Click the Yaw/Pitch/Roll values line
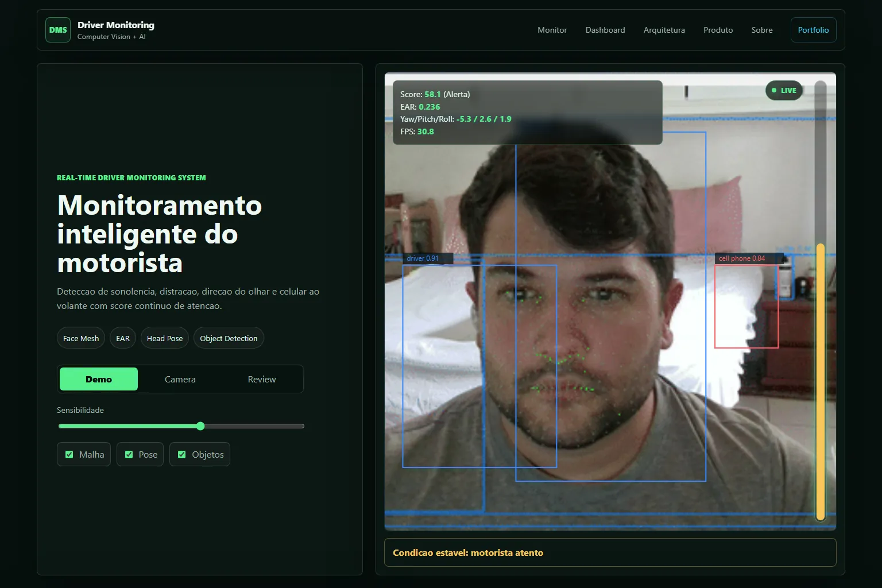Screen dimensions: 882x588 [456, 119]
